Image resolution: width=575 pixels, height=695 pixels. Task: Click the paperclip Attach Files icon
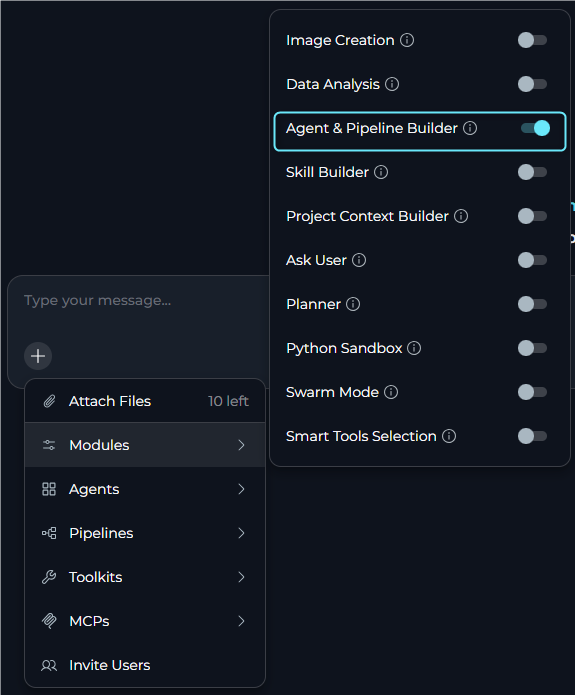(49, 401)
